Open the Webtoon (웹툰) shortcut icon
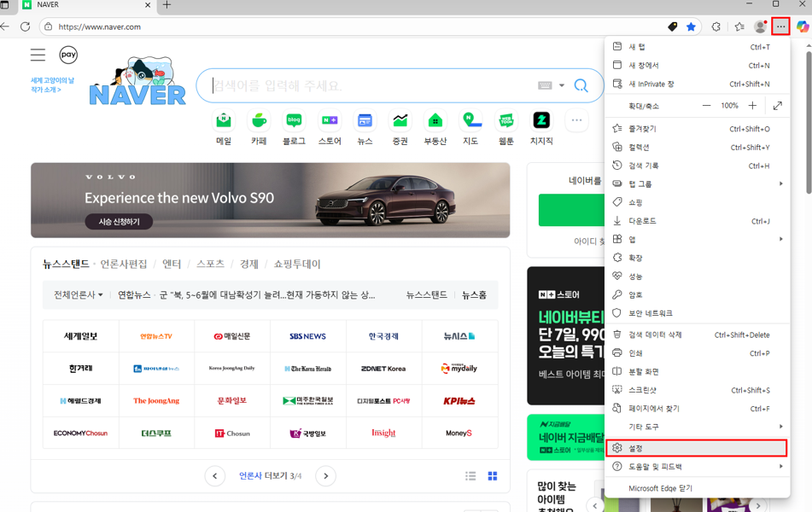 506,120
